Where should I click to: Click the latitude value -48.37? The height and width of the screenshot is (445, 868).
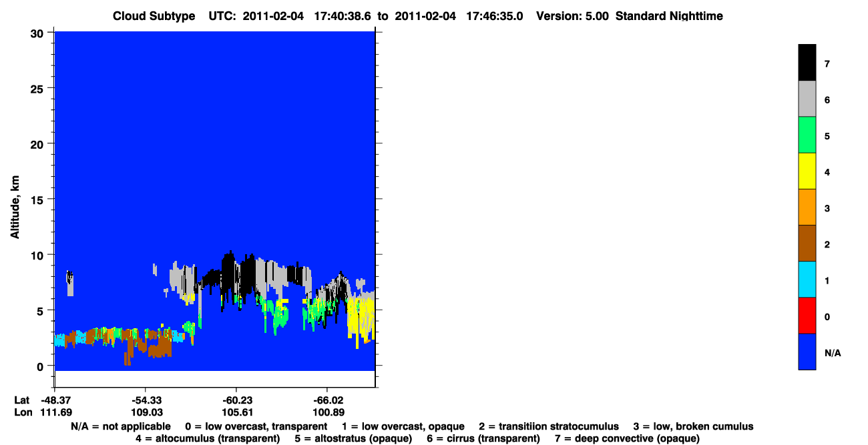[x=55, y=400]
